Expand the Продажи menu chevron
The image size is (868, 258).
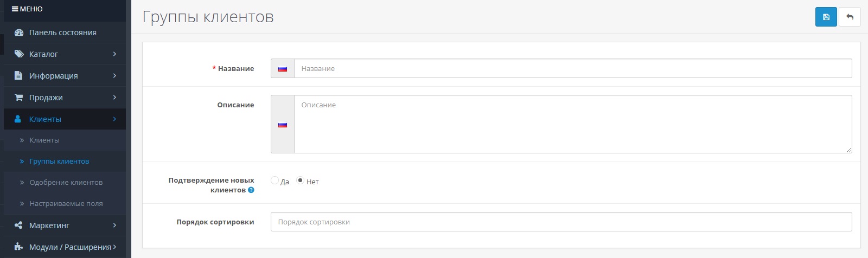(114, 98)
